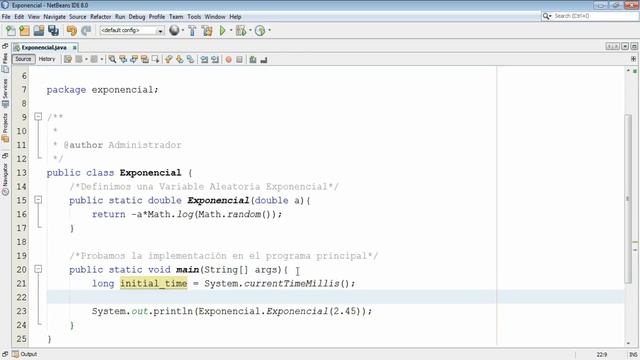This screenshot has height=360, width=640.
Task: Click the Find Selection magnifier icon
Action: point(112,60)
